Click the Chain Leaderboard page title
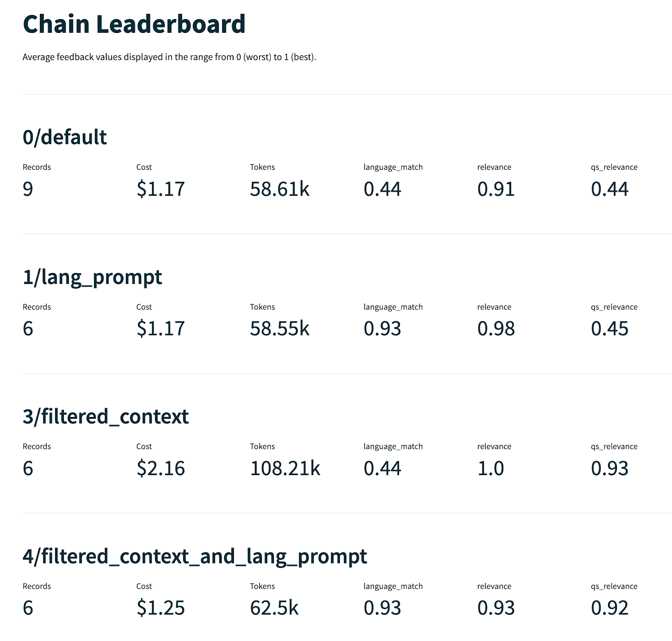This screenshot has width=672, height=641. point(134,24)
